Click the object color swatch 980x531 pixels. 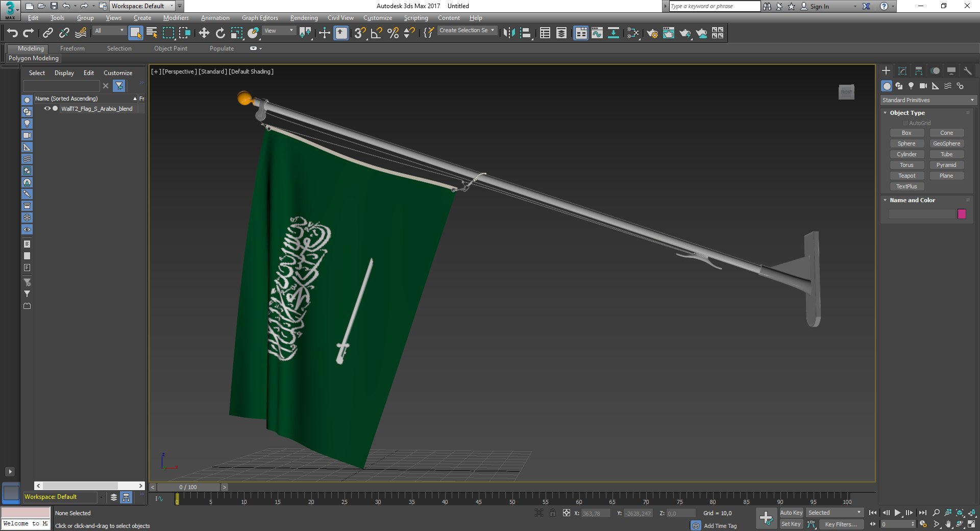962,214
